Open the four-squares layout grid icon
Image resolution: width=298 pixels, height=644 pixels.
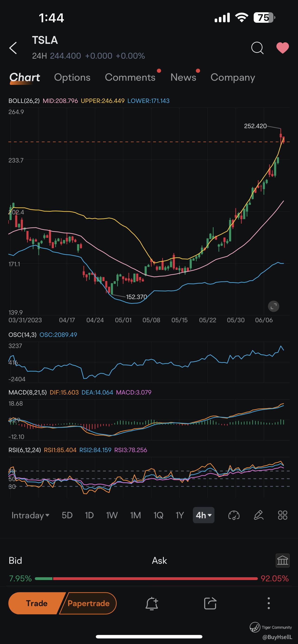pos(283,515)
